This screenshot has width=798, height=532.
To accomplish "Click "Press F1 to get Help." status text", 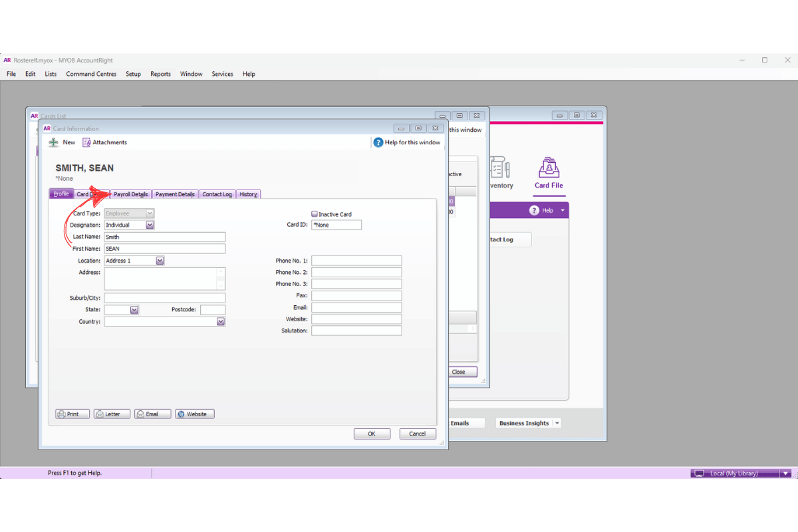I will (x=74, y=473).
